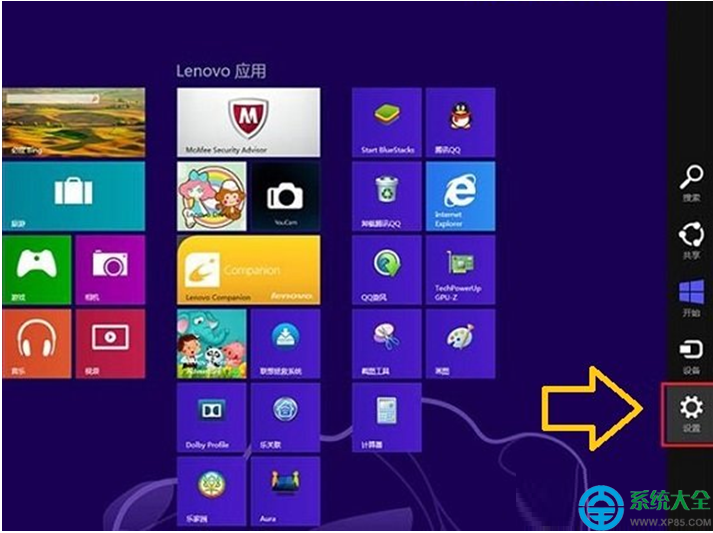Open the Store shopping bag tile
Screen dimensions: 713x533
click(74, 196)
